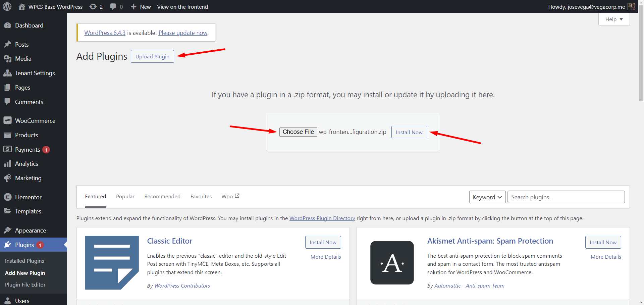644x305 pixels.
Task: Click the Plugins update count badge
Action: 40,245
